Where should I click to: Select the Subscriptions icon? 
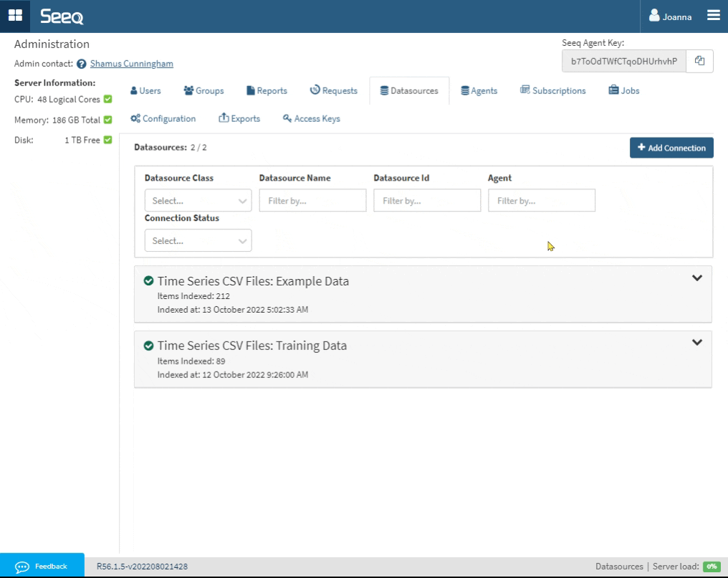527,90
